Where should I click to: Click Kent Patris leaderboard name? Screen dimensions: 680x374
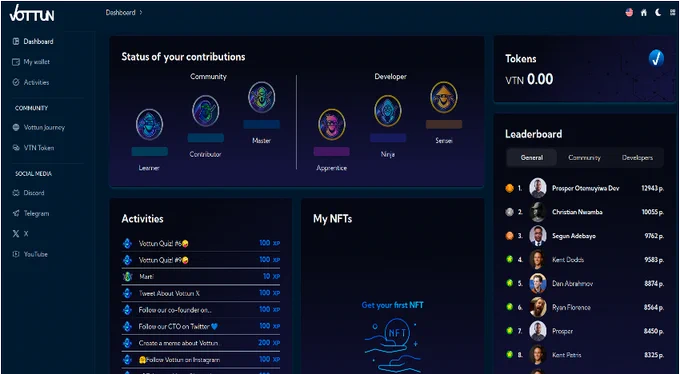(567, 355)
